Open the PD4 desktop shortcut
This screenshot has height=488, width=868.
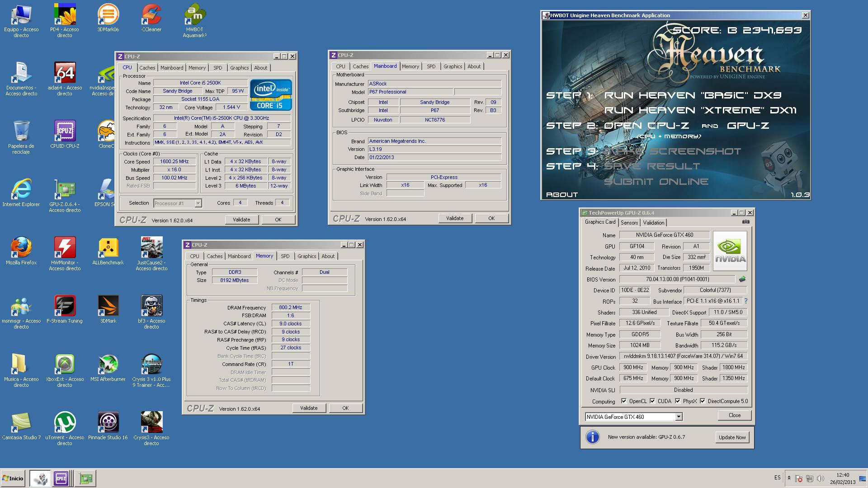65,20
